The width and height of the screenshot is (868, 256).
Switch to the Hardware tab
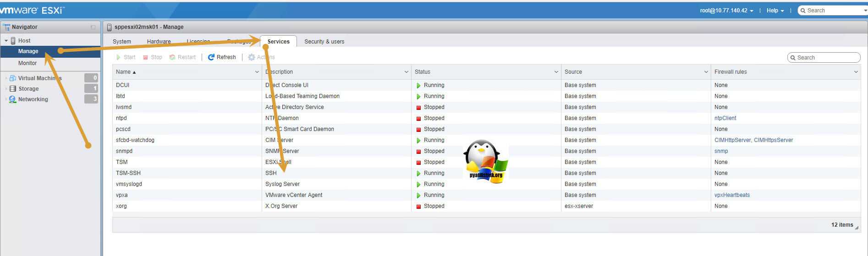point(159,42)
